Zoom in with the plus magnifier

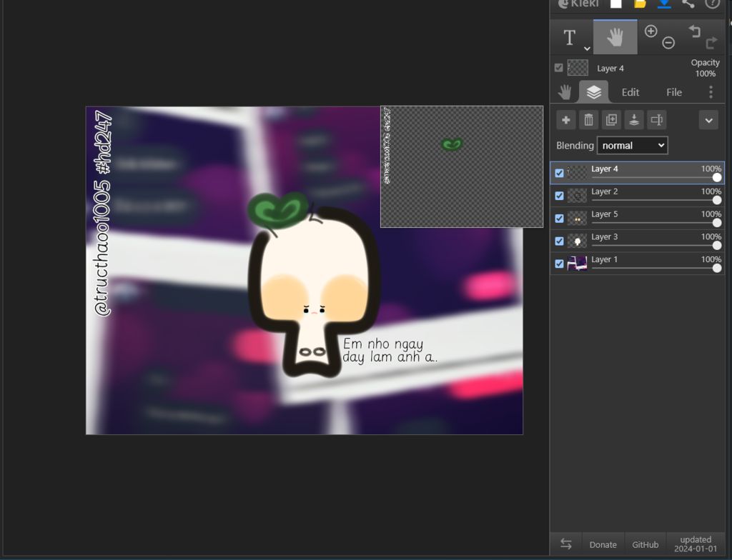(651, 31)
